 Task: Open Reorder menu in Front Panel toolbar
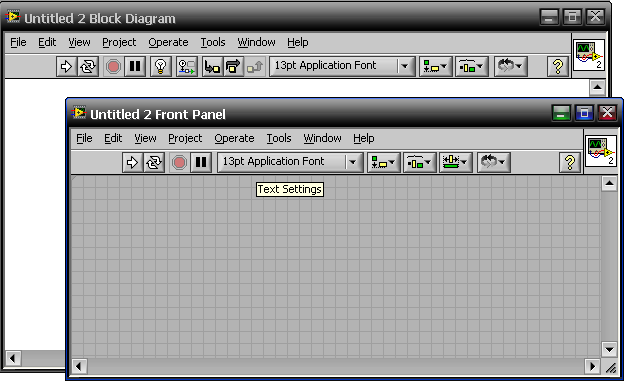493,163
